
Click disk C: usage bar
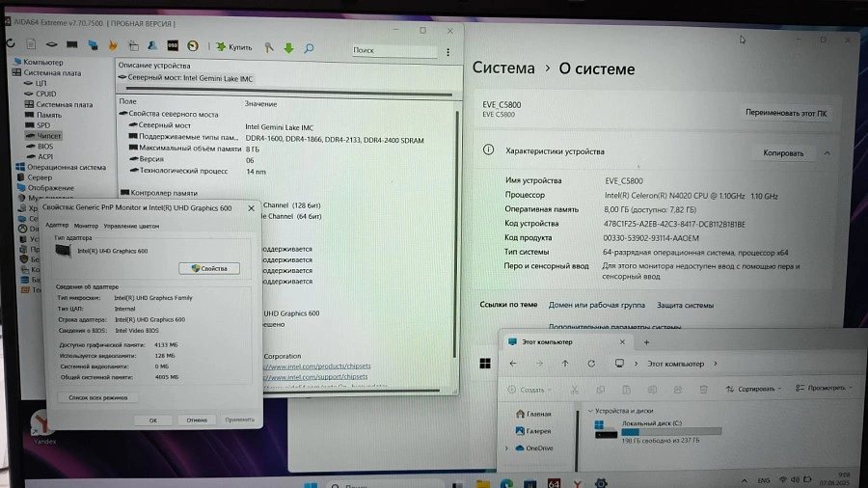671,431
